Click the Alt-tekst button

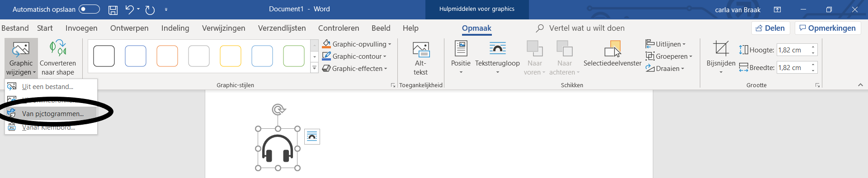(x=420, y=59)
